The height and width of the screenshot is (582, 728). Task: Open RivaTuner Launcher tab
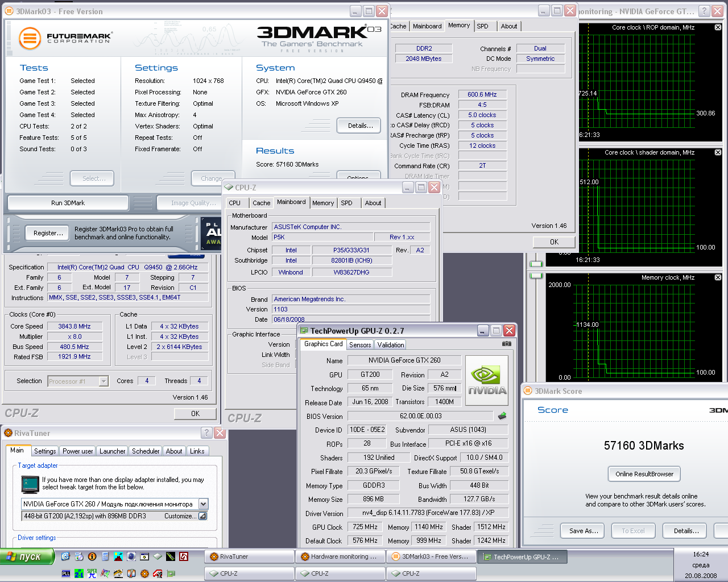pos(113,451)
